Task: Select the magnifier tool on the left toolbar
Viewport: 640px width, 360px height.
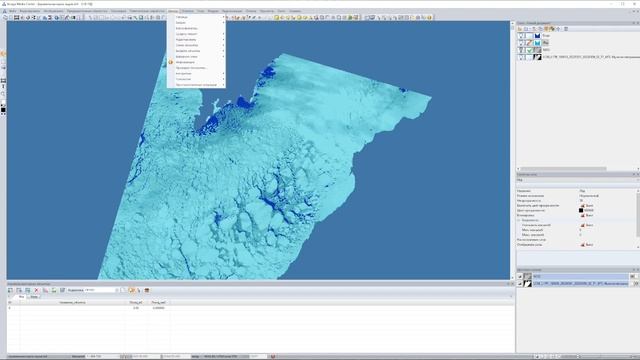Action: pyautogui.click(x=3, y=94)
